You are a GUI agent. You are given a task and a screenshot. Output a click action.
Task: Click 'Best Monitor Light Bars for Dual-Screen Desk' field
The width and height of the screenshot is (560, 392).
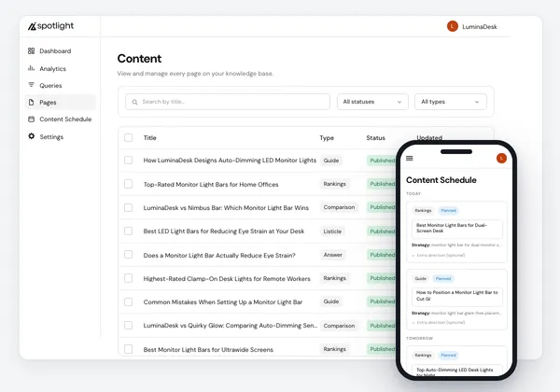pyautogui.click(x=456, y=229)
